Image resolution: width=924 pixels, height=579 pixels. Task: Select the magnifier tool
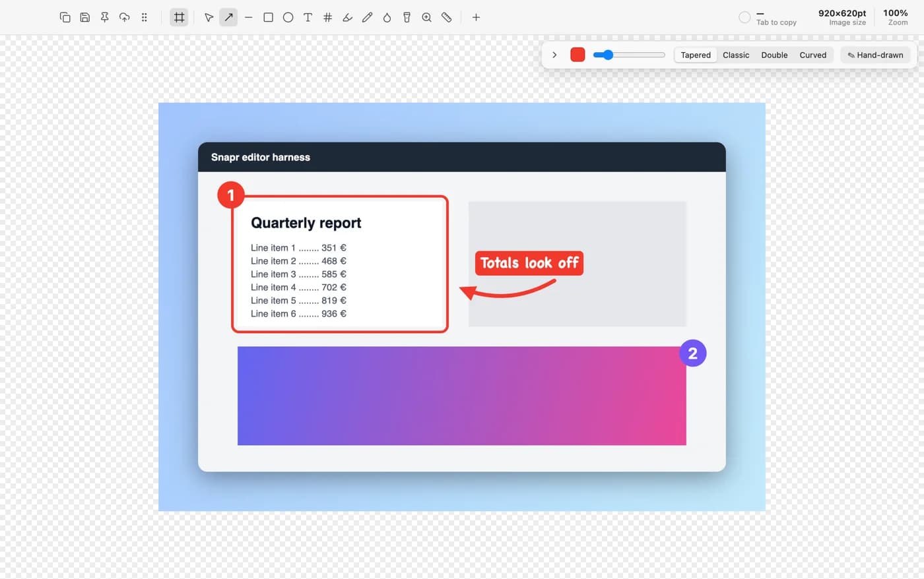(426, 17)
